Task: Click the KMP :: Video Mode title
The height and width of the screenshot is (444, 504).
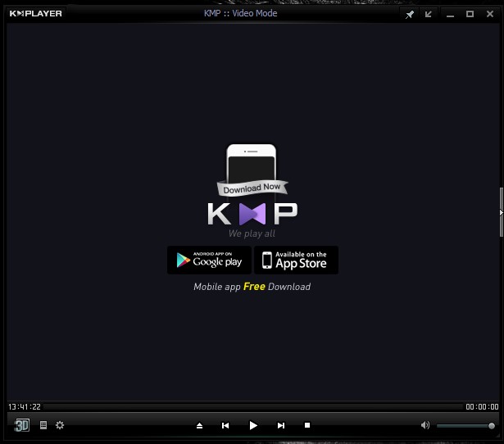Action: 240,13
